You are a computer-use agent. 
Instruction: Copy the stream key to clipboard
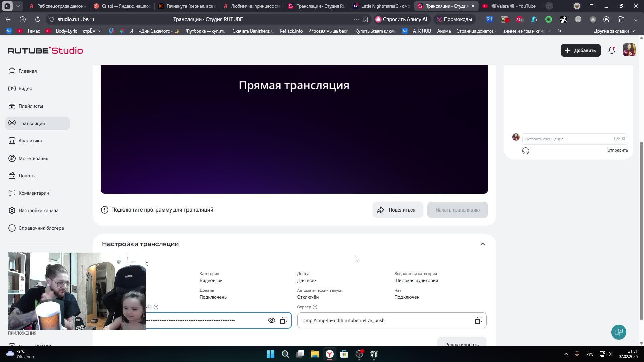[x=284, y=321]
